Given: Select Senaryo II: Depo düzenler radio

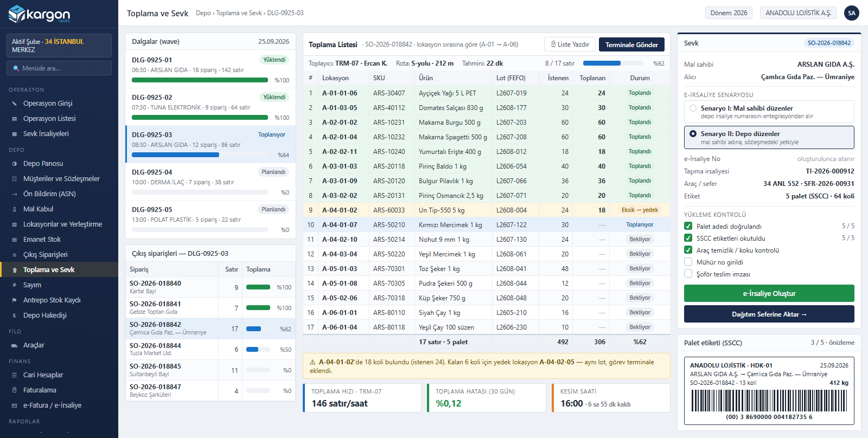Looking at the screenshot, I should [x=693, y=134].
